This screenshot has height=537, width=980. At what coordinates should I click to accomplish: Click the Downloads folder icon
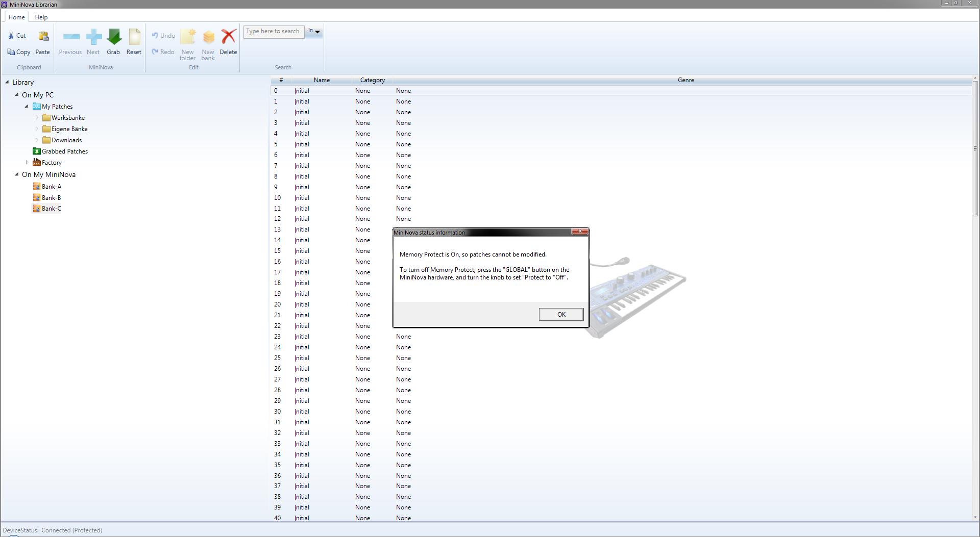click(46, 140)
